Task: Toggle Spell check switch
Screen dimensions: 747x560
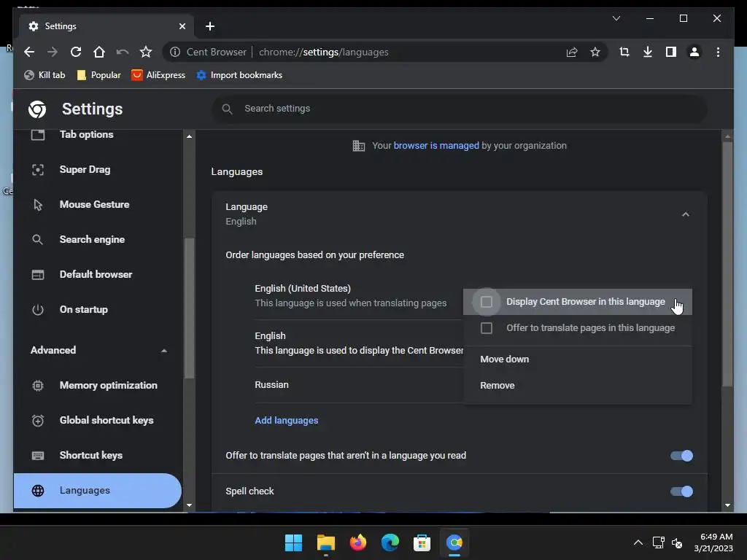Action: coord(681,491)
